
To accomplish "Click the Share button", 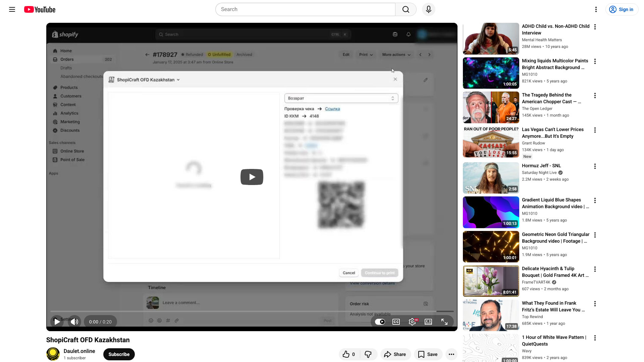I will click(x=395, y=354).
